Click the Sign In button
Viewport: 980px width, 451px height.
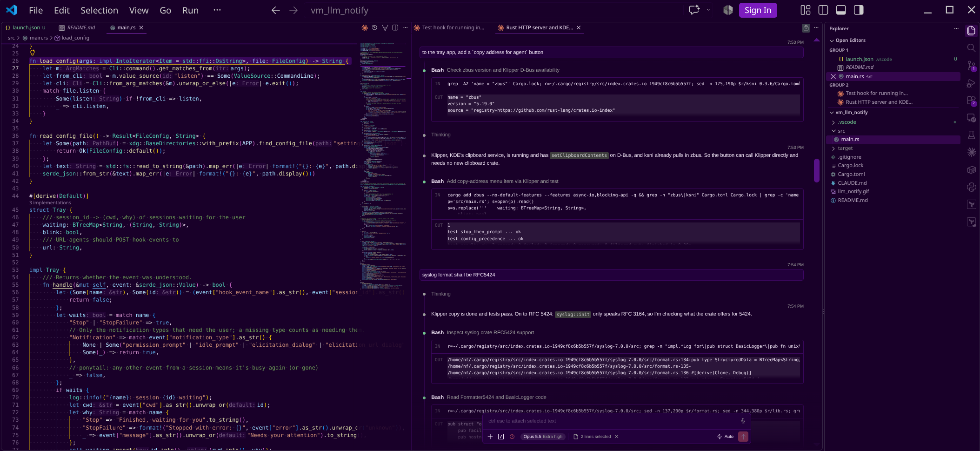point(758,10)
